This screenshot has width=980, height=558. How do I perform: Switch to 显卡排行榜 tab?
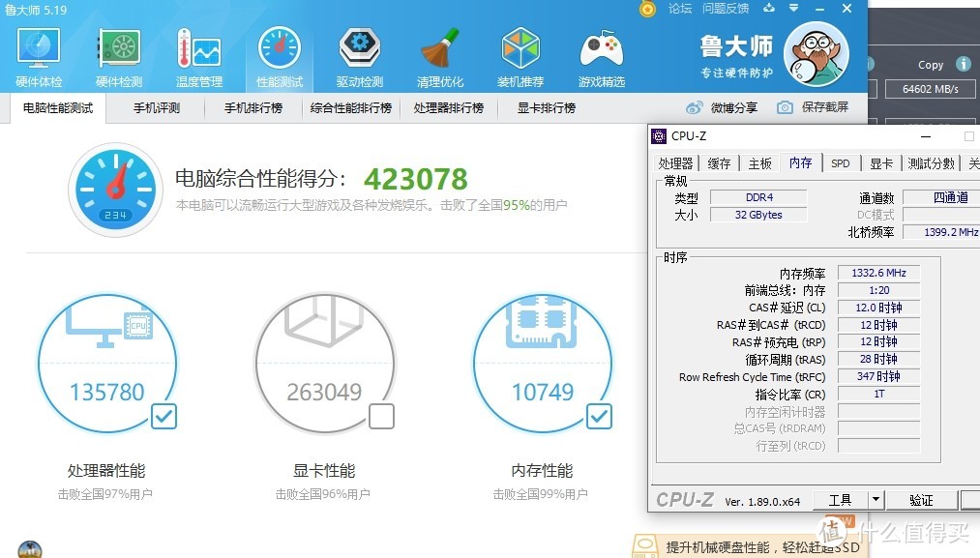tap(546, 108)
